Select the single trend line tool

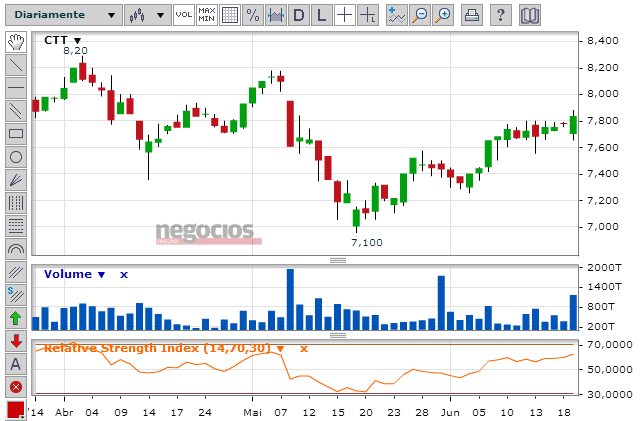point(16,65)
